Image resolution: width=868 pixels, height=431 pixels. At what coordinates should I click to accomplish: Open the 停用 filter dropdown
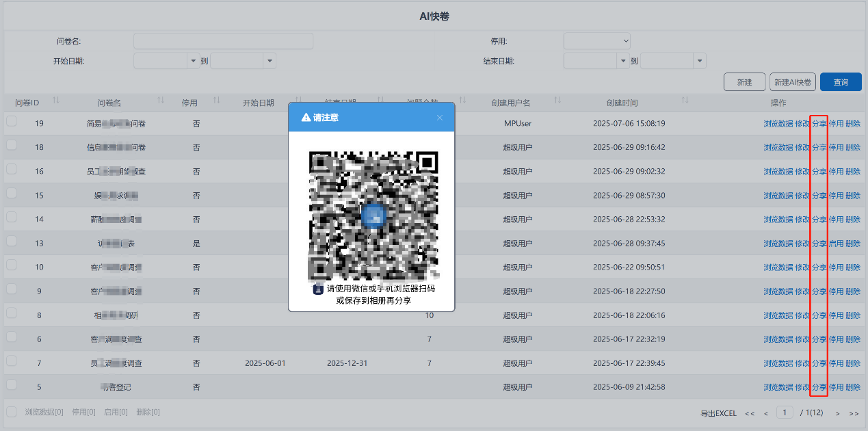click(596, 41)
